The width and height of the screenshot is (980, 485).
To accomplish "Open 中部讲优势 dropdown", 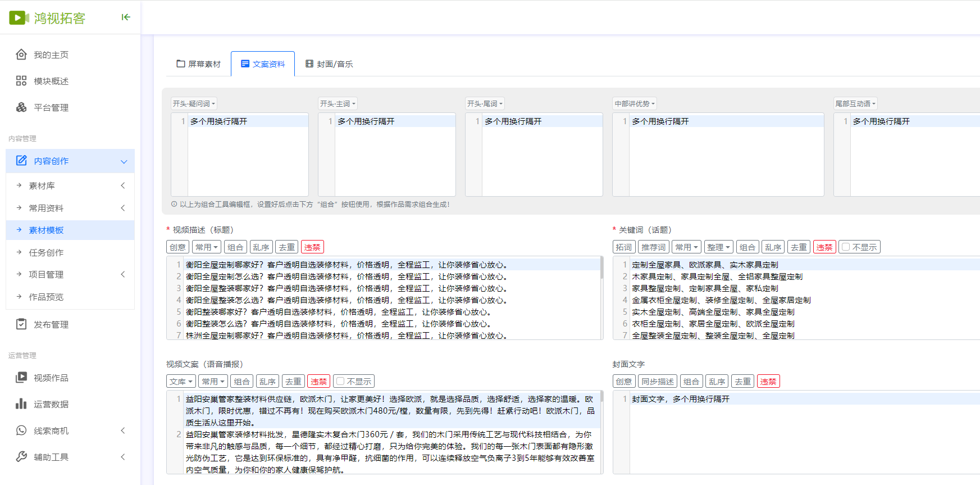I will coord(635,104).
